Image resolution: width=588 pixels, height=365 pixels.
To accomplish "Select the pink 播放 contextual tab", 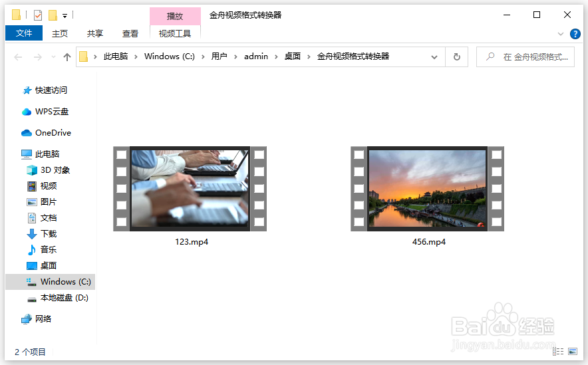I will 175,16.
